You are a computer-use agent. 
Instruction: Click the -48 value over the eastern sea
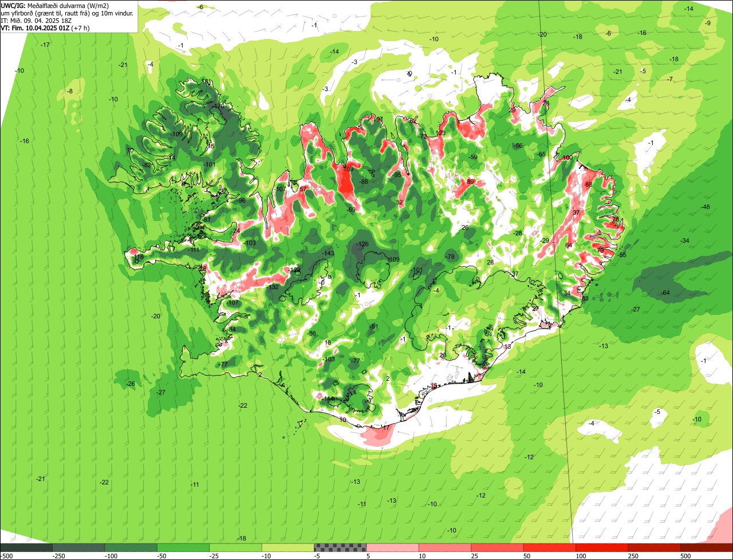coord(705,207)
